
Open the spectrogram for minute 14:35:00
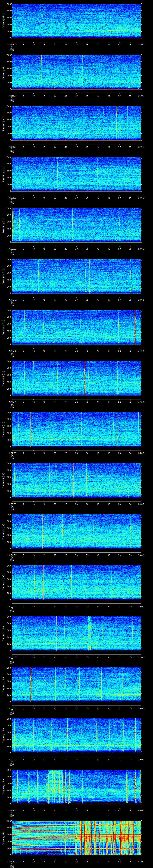pyautogui.click(x=77, y=582)
